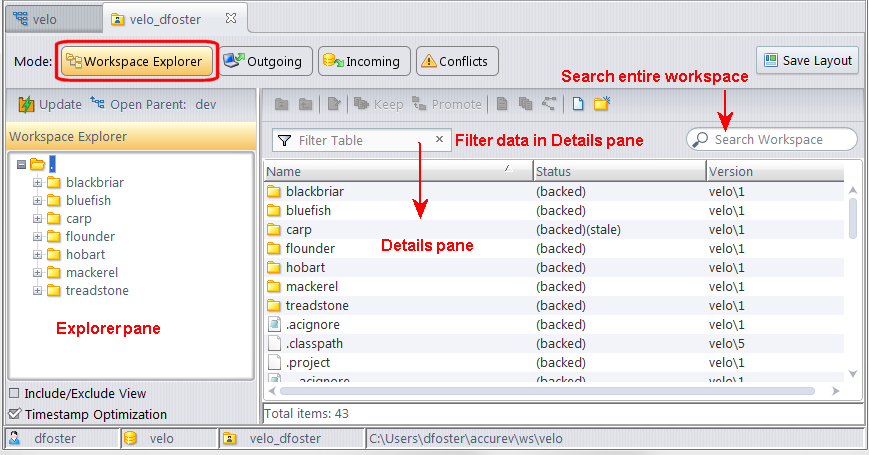Open the Conflicts mode view

pos(456,62)
